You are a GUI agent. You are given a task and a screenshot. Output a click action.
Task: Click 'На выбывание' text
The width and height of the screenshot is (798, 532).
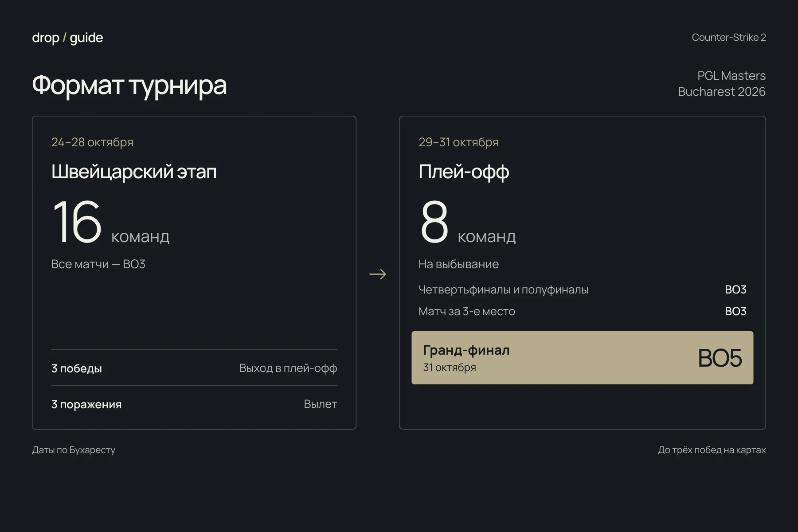point(458,264)
